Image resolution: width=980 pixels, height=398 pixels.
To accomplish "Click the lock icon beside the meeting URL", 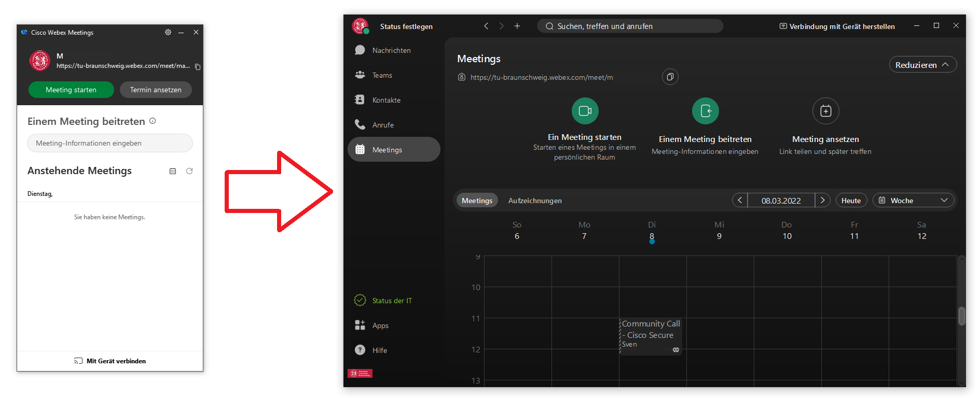I will coord(462,77).
